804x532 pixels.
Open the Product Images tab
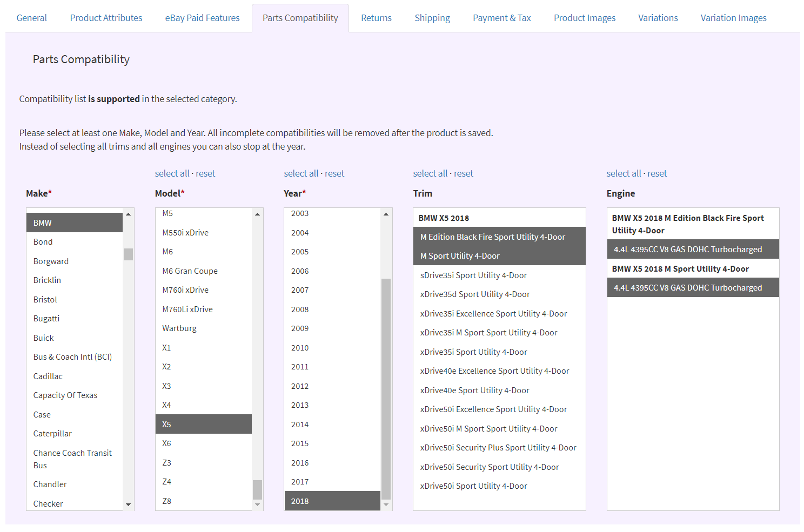[585, 18]
